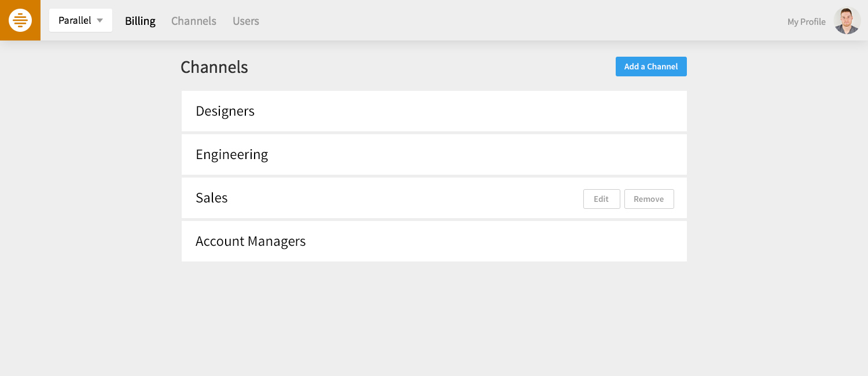Click the Add a Channel button

pyautogui.click(x=651, y=67)
